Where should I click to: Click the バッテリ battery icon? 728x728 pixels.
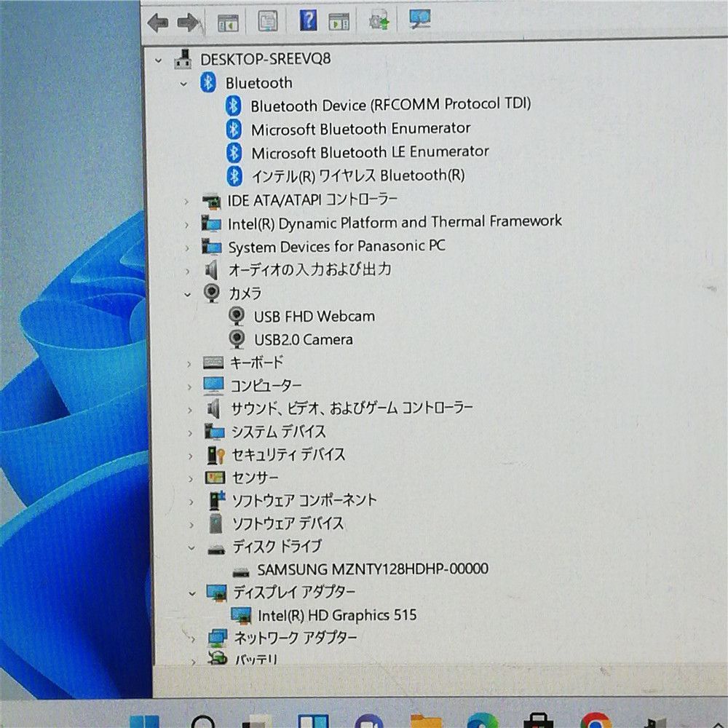coord(217,658)
